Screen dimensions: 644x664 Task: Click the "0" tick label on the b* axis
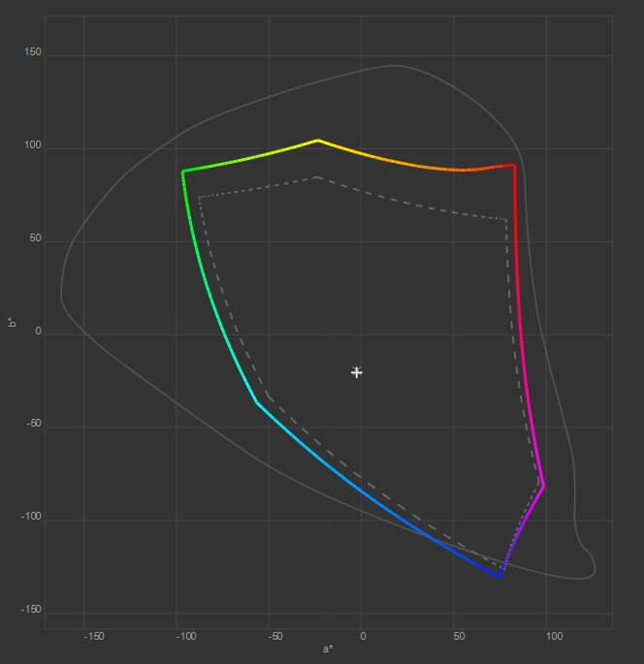tap(39, 332)
